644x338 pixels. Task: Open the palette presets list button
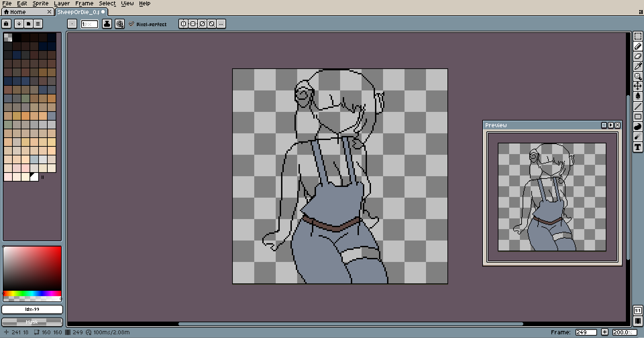[x=29, y=24]
